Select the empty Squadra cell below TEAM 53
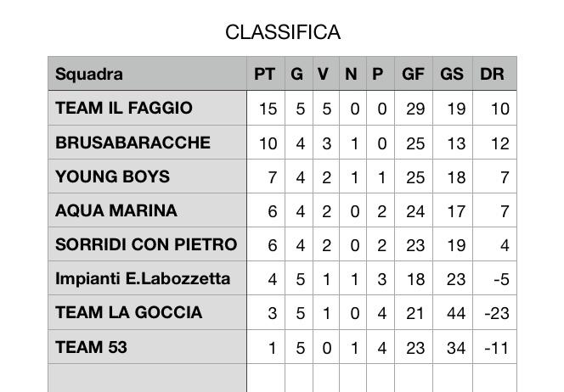The width and height of the screenshot is (564, 392). [x=148, y=378]
